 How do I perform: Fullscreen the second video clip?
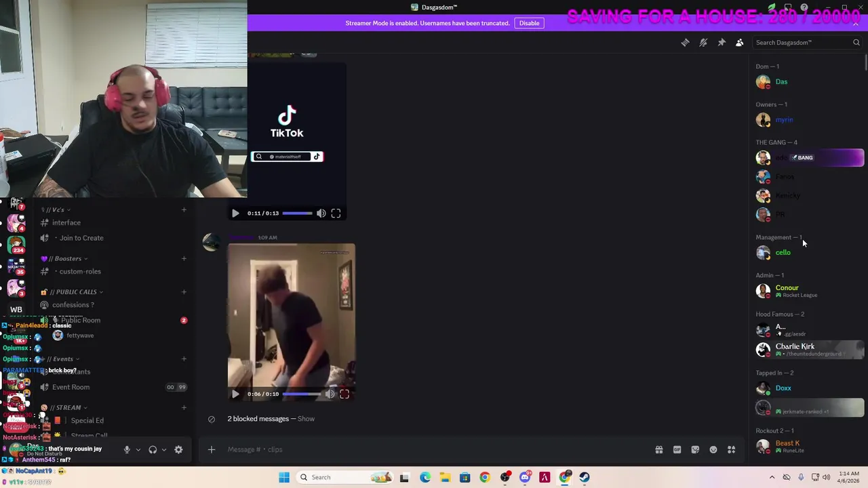[x=344, y=394]
